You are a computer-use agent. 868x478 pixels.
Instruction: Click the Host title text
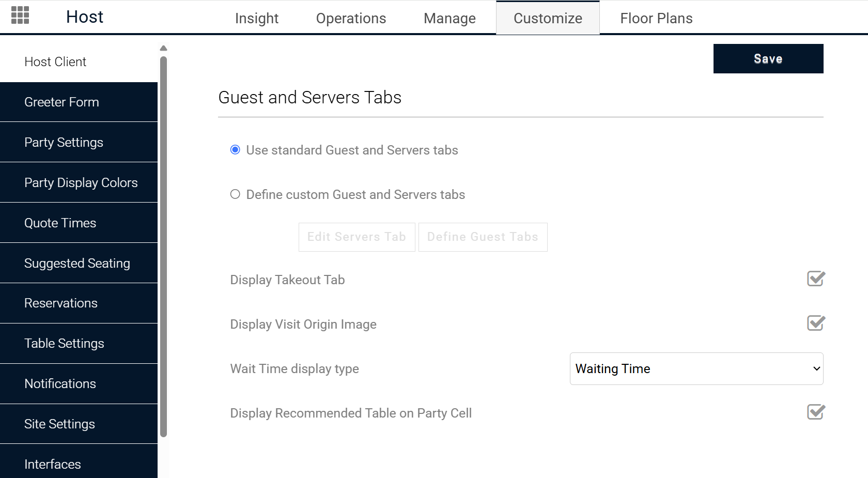(x=85, y=17)
